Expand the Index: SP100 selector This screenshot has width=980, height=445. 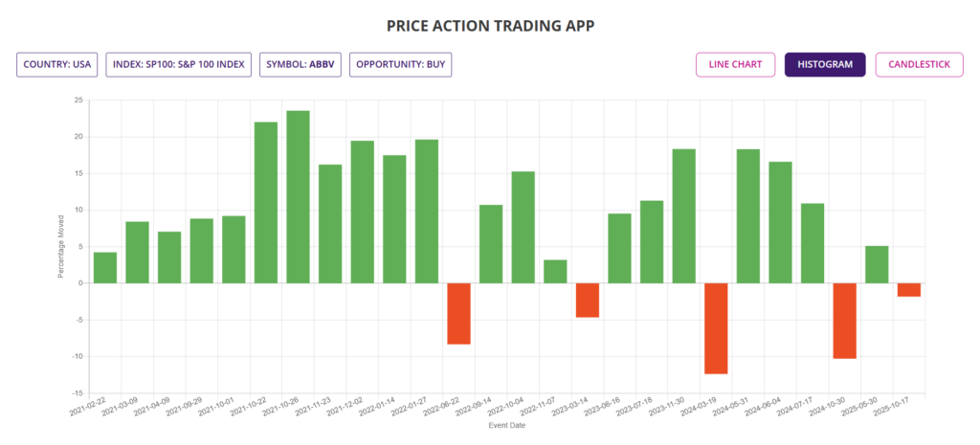(179, 65)
